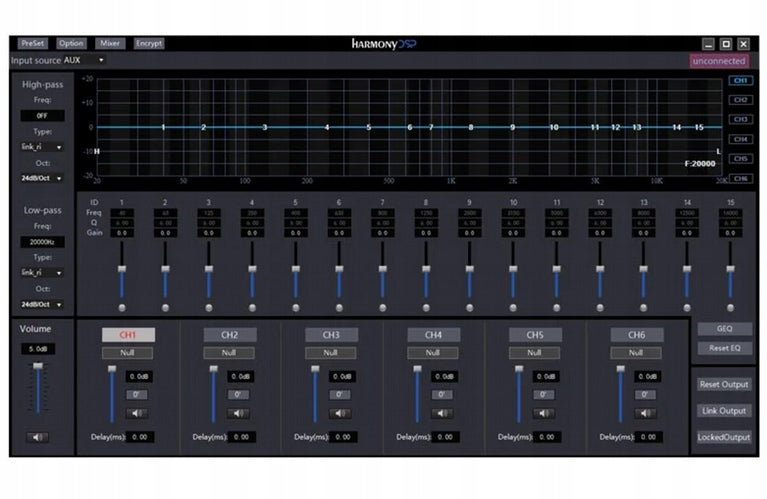The width and height of the screenshot is (767, 499).
Task: Open the Mixer menu
Action: tap(110, 43)
